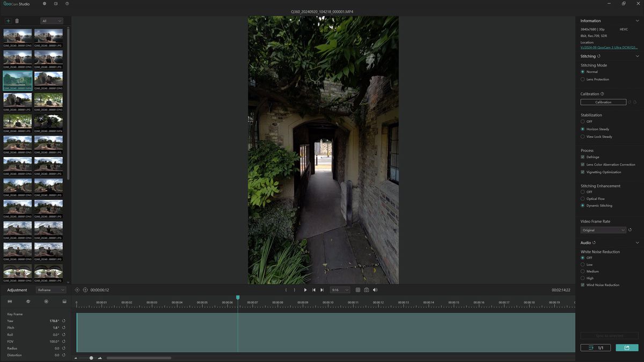Viewport: 644px width, 362px height.
Task: Reset the Yaw value
Action: pyautogui.click(x=64, y=321)
